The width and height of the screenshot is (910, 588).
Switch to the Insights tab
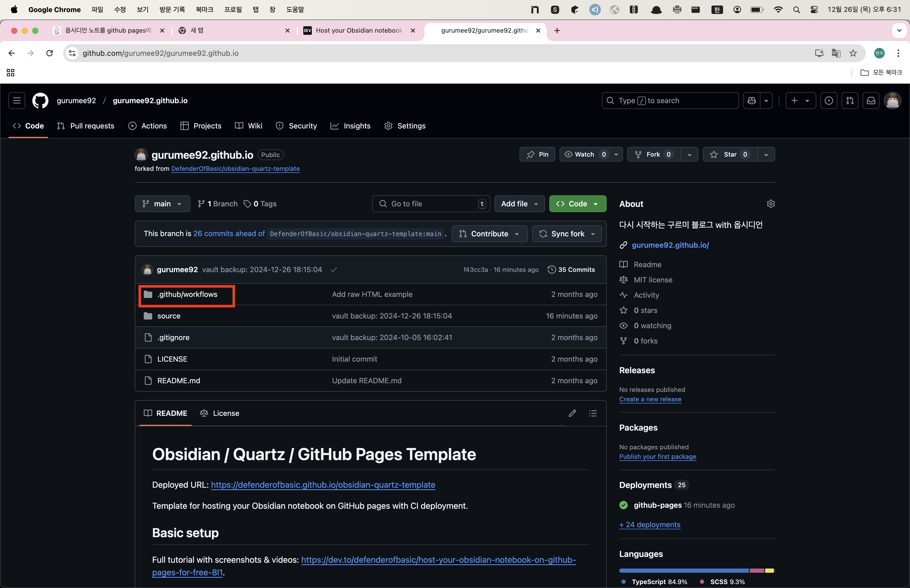[x=350, y=126]
